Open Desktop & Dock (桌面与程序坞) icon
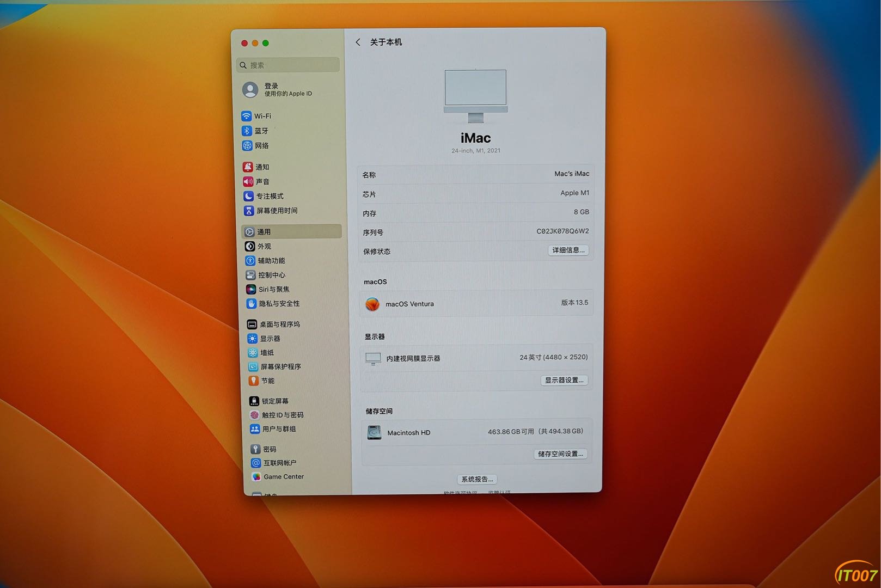 (x=252, y=324)
